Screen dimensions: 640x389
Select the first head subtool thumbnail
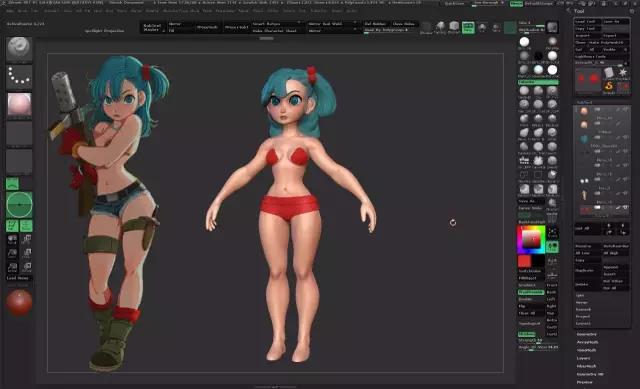584,111
